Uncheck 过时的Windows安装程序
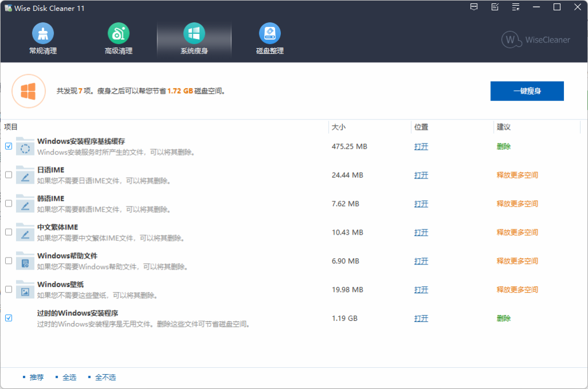 8,318
